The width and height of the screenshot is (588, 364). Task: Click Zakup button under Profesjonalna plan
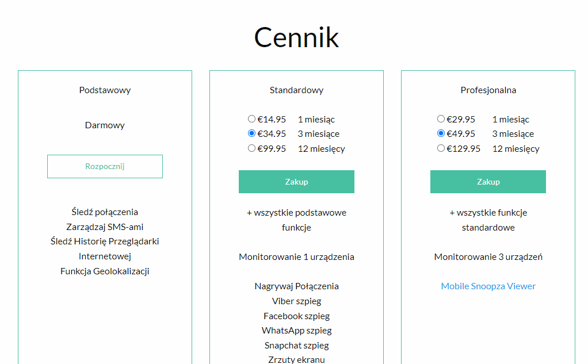[x=488, y=182]
